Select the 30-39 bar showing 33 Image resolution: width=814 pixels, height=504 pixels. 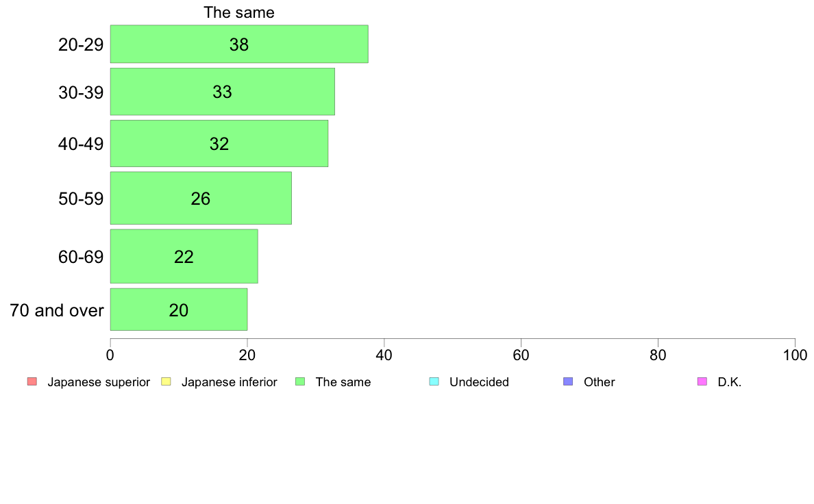(x=222, y=91)
